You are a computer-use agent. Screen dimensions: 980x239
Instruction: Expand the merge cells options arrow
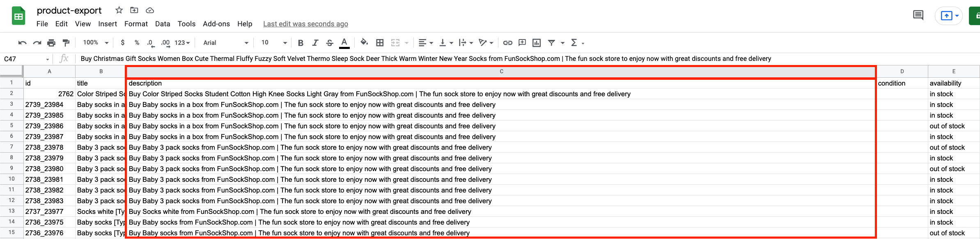point(406,43)
